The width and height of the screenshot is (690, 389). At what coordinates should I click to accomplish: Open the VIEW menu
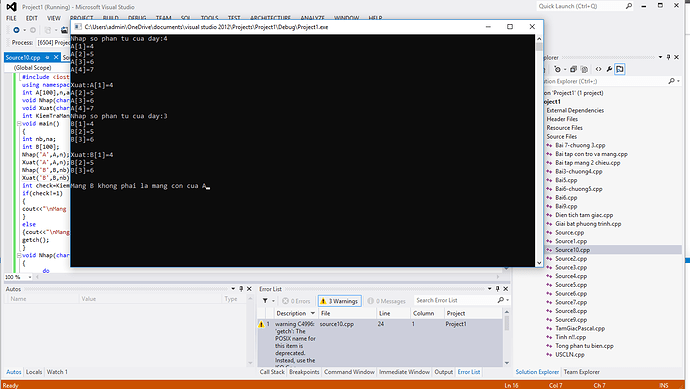pyautogui.click(x=54, y=18)
